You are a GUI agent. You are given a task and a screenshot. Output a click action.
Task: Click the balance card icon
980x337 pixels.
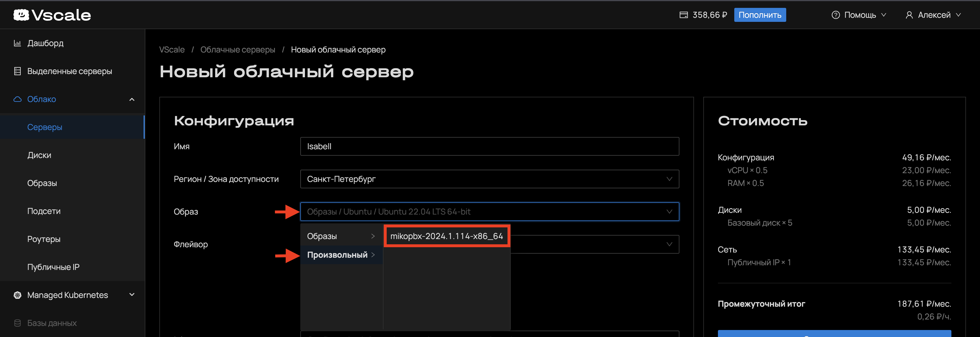(683, 15)
